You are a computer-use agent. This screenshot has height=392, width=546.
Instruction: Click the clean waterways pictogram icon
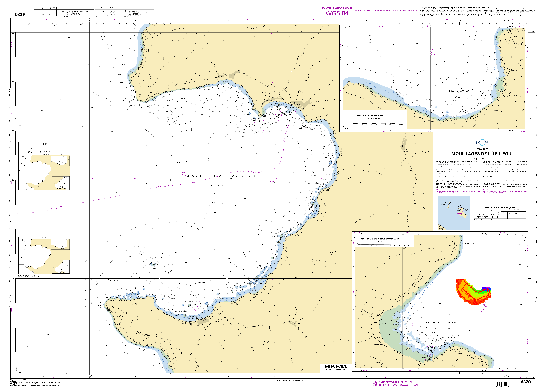[x=375, y=384]
